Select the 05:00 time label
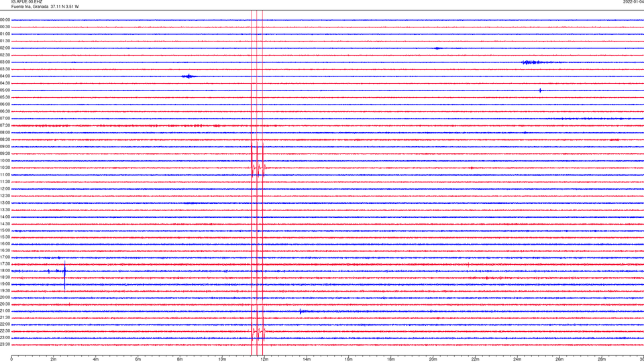The image size is (644, 362). point(5,90)
